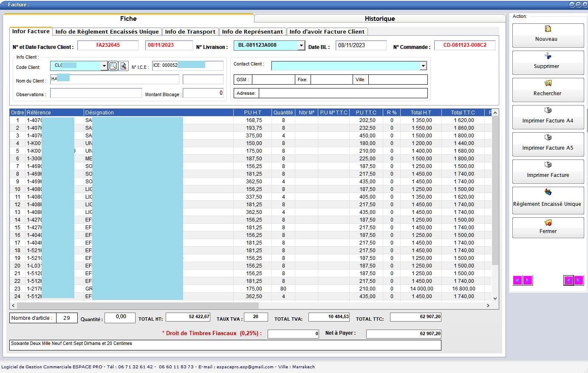Expand the Contact Client combo box

(x=423, y=66)
